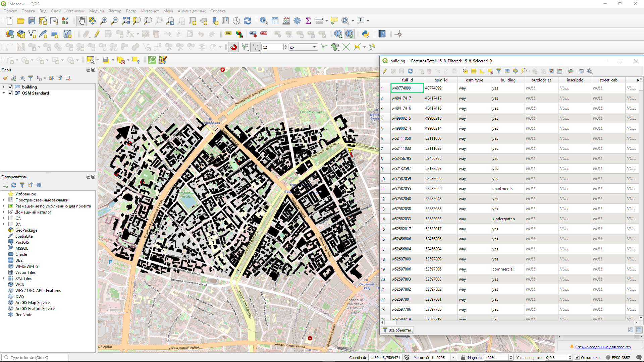Viewport: 644px width, 362px height.
Task: Toggle the Отрисовка render checkbox
Action: pos(577,358)
